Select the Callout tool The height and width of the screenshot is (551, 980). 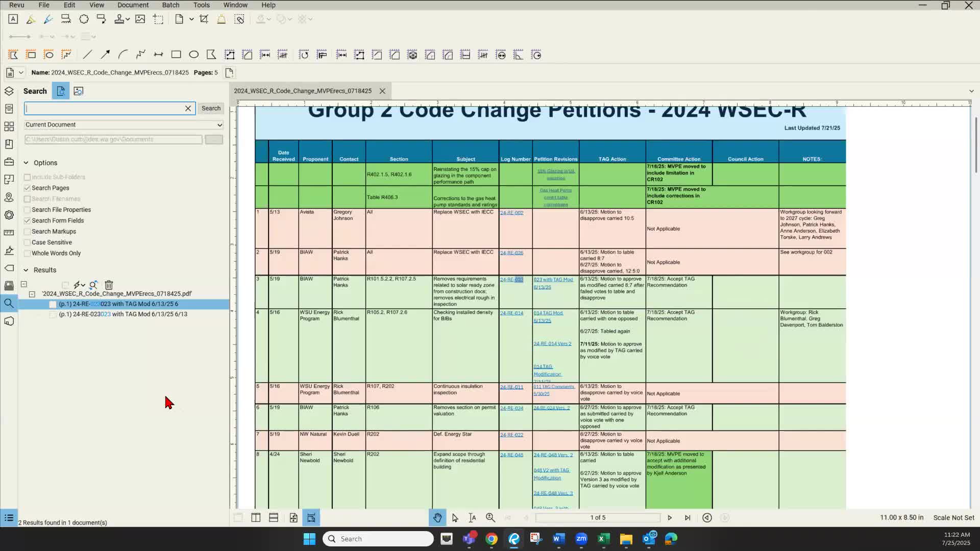[101, 19]
